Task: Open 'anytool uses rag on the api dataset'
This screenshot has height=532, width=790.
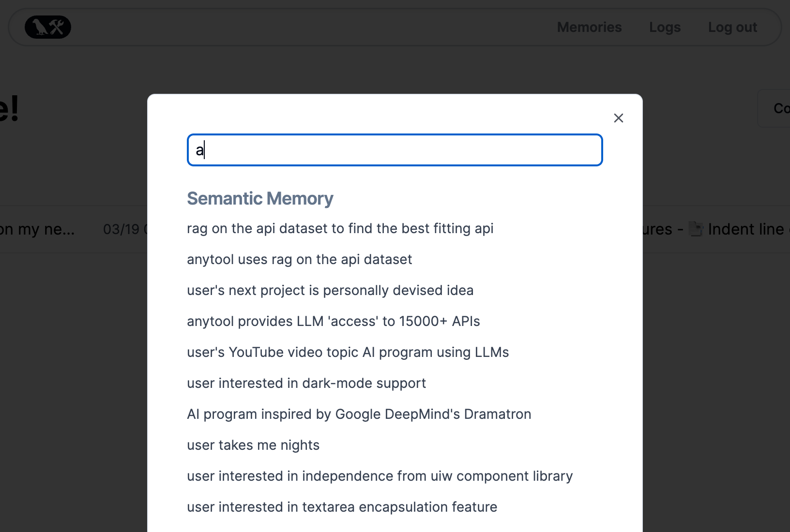Action: pyautogui.click(x=299, y=259)
